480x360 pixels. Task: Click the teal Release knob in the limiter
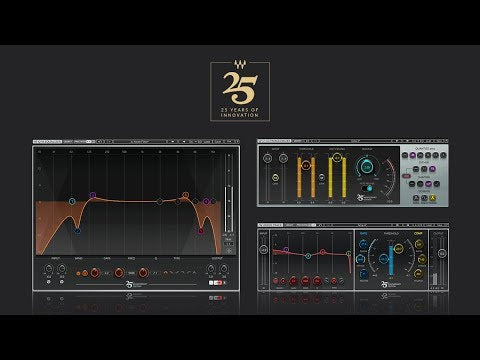click(367, 167)
